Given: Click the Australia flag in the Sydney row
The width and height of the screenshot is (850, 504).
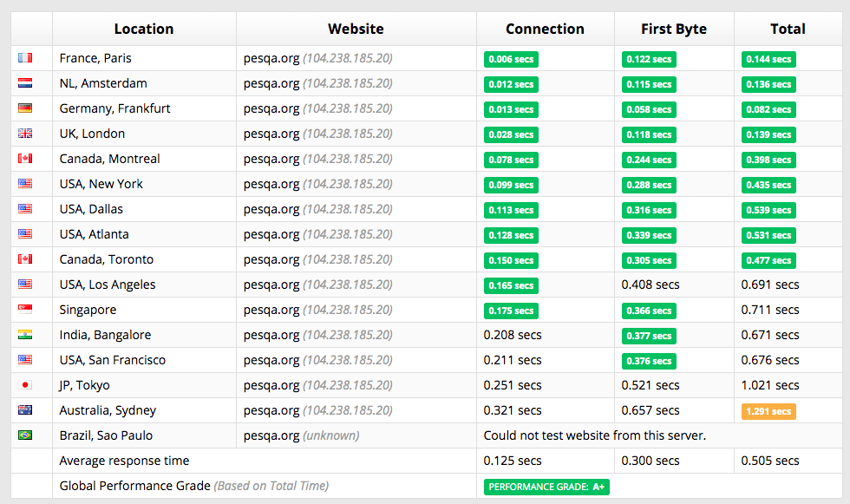Looking at the screenshot, I should coord(25,409).
